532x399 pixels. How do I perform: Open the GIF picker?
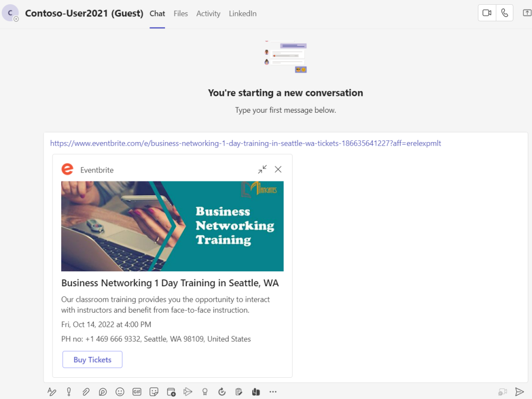(137, 392)
